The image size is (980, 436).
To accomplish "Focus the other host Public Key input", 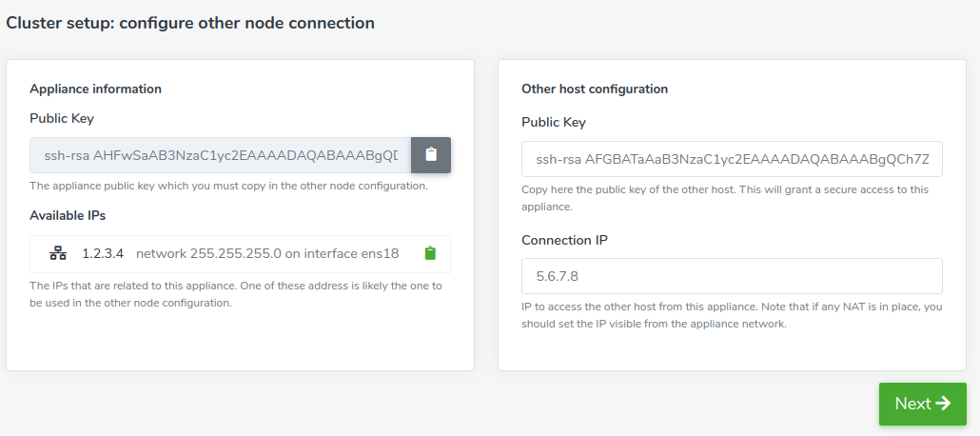I will pos(732,159).
